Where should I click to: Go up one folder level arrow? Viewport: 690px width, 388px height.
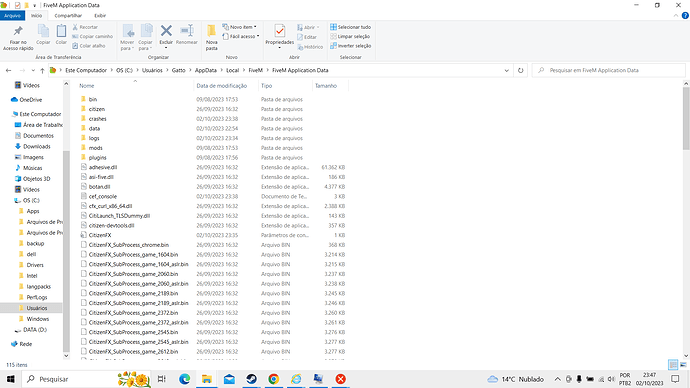(42, 70)
